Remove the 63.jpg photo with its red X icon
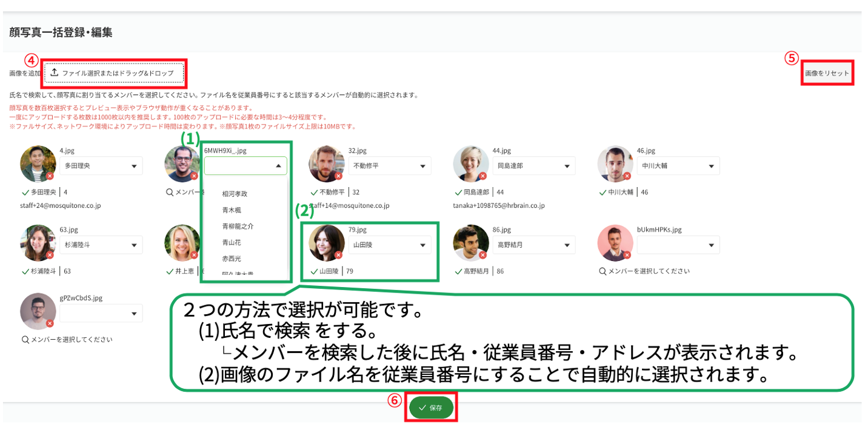The width and height of the screenshot is (868, 436). click(50, 255)
